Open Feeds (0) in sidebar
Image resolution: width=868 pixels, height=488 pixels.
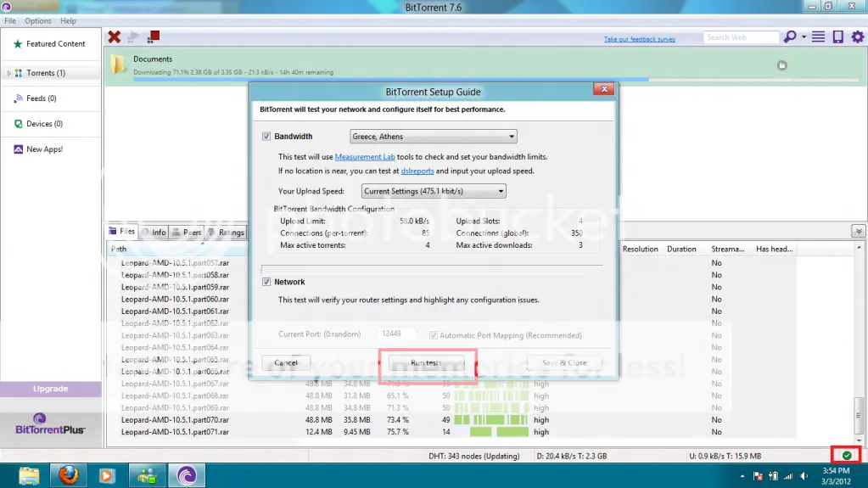coord(35,98)
